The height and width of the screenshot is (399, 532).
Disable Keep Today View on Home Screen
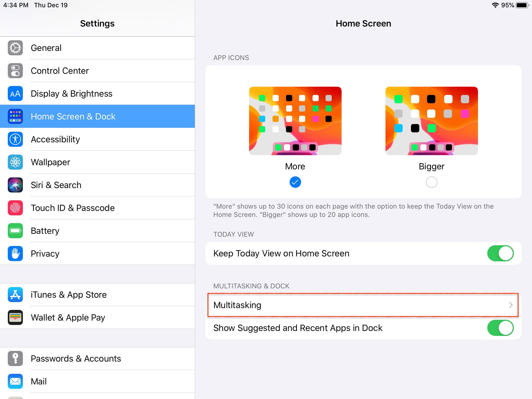pos(500,253)
